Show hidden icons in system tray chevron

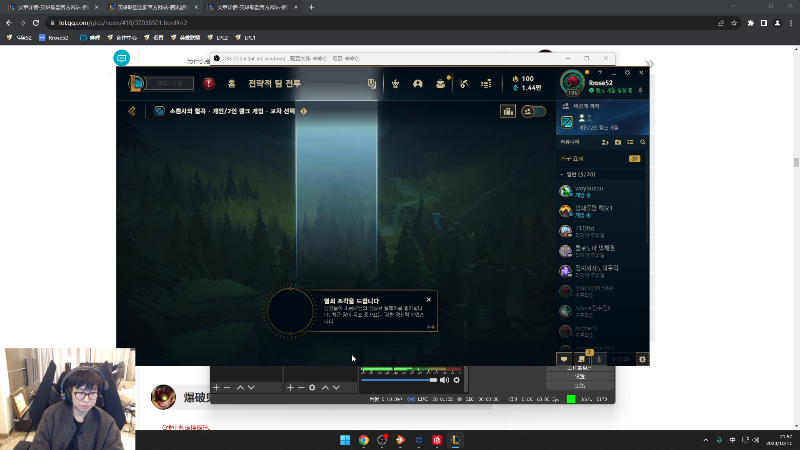tap(706, 440)
